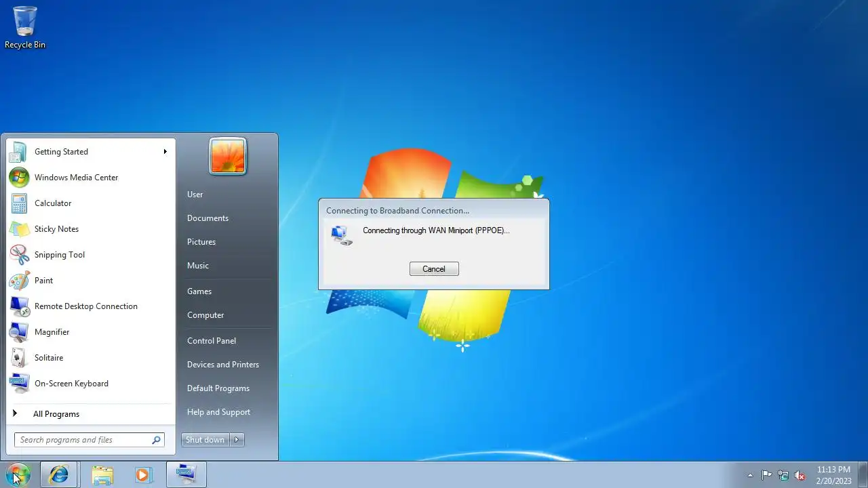This screenshot has height=488, width=868.
Task: Click the Getting Started icon
Action: pos(19,152)
